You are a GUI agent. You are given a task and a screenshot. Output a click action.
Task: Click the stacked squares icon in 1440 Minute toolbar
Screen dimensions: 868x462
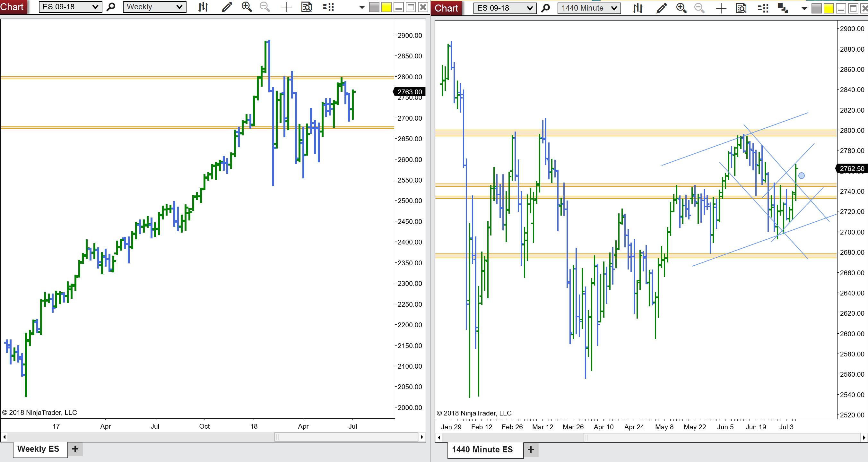(782, 8)
